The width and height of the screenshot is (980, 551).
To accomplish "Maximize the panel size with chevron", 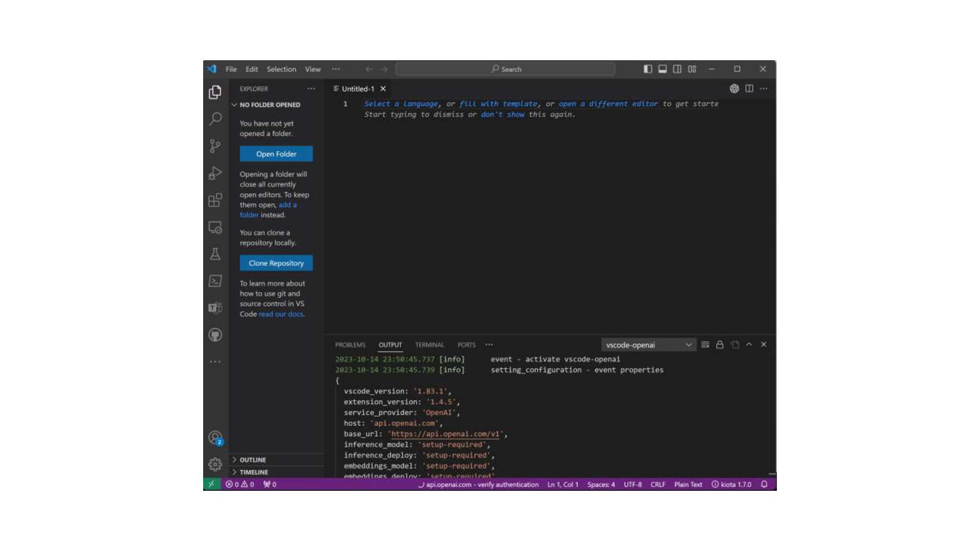I will (749, 345).
